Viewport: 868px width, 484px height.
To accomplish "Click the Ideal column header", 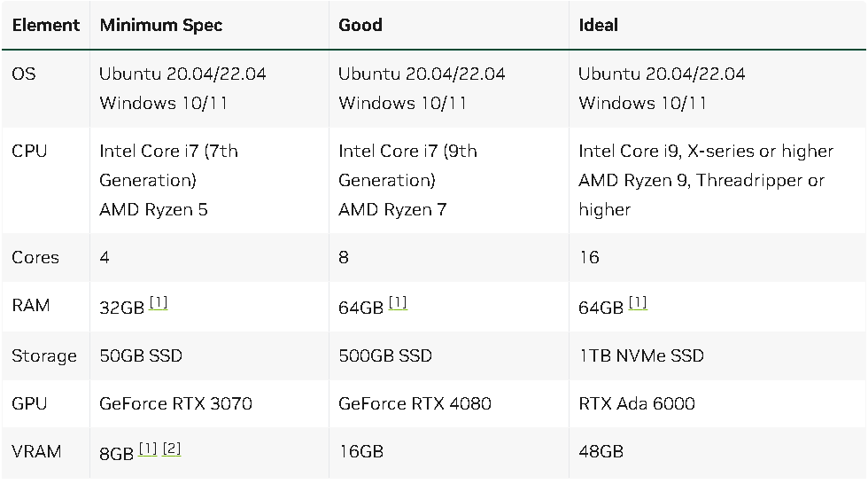I will click(599, 26).
